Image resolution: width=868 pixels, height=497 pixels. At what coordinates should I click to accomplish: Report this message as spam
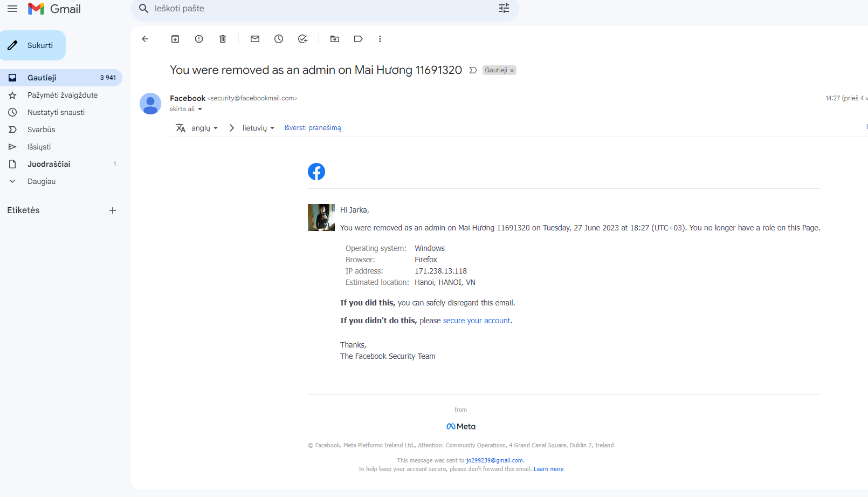(x=199, y=39)
